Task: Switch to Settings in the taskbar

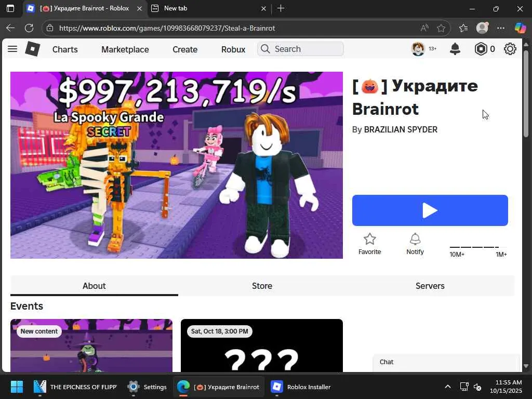Action: pyautogui.click(x=147, y=387)
